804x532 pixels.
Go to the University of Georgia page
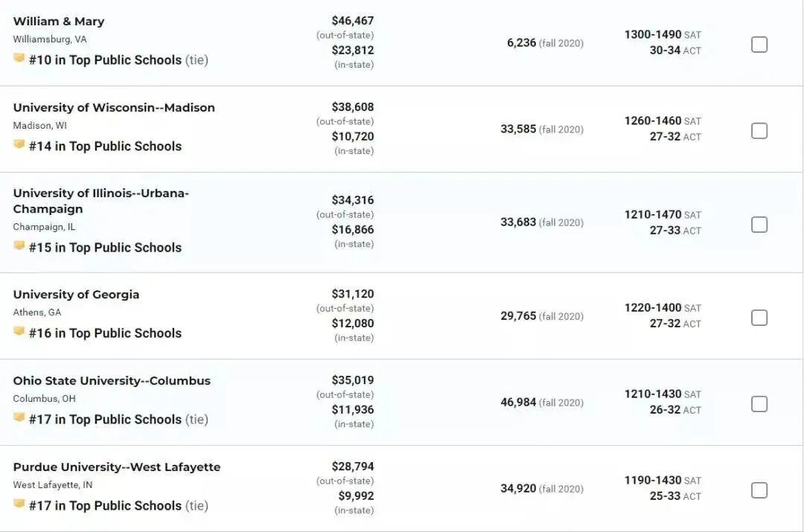(x=76, y=295)
